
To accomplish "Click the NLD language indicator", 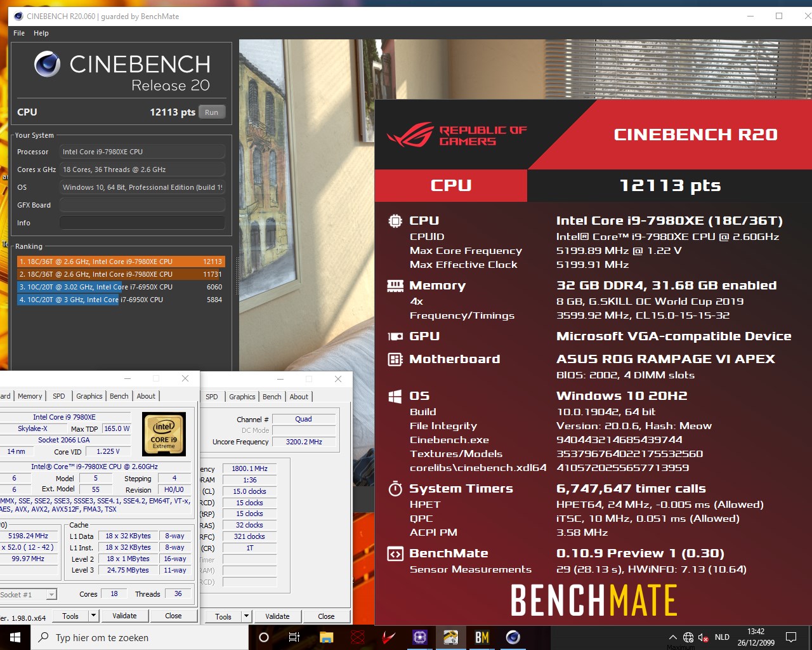I will coord(722,637).
